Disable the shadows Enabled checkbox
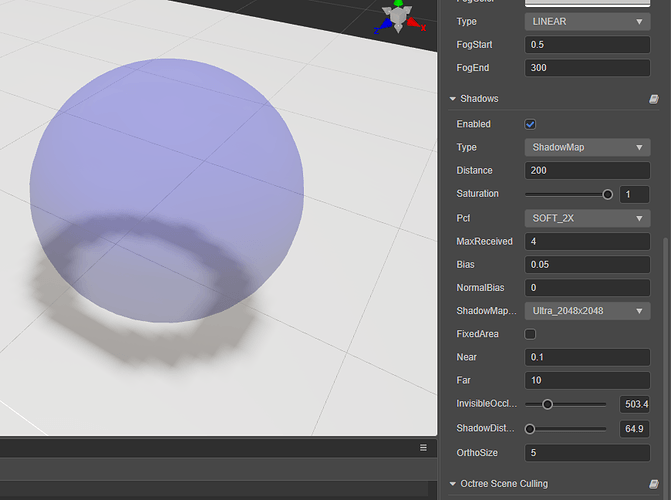Viewport: 671px width, 500px height. 530,124
